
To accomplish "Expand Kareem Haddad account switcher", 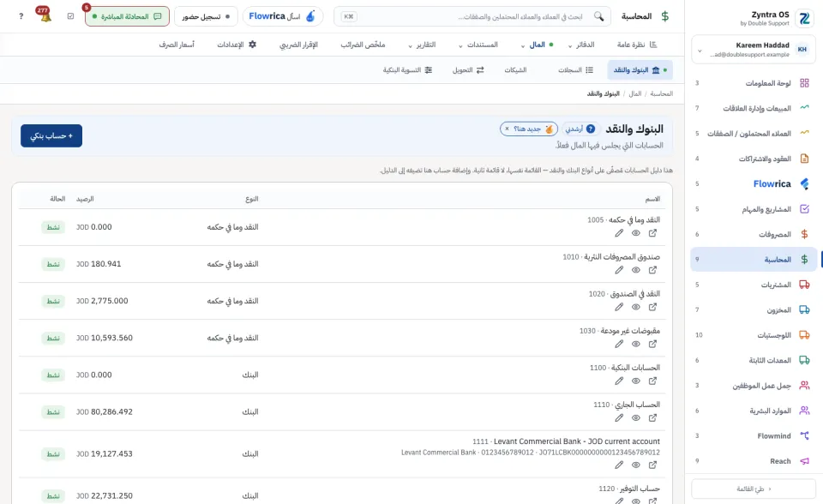I will (754, 50).
